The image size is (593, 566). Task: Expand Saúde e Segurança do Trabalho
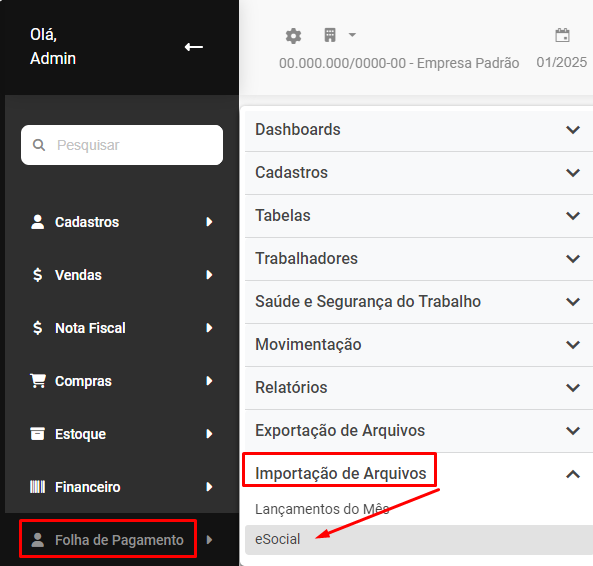(419, 302)
